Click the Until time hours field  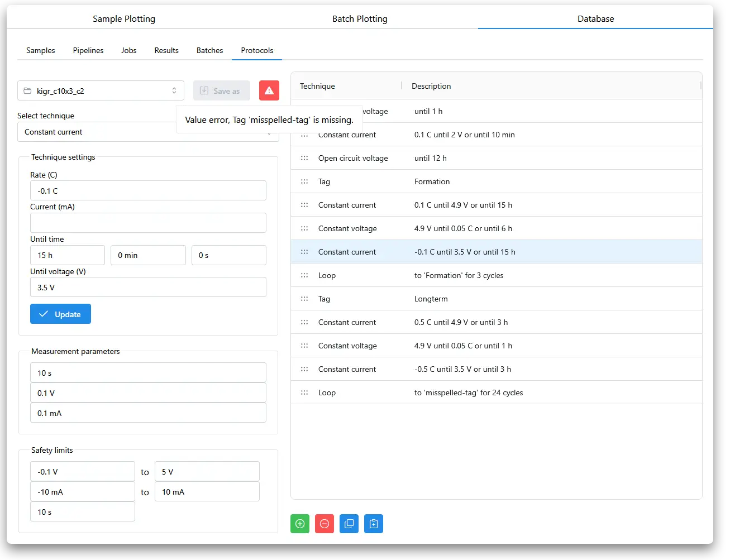click(68, 255)
